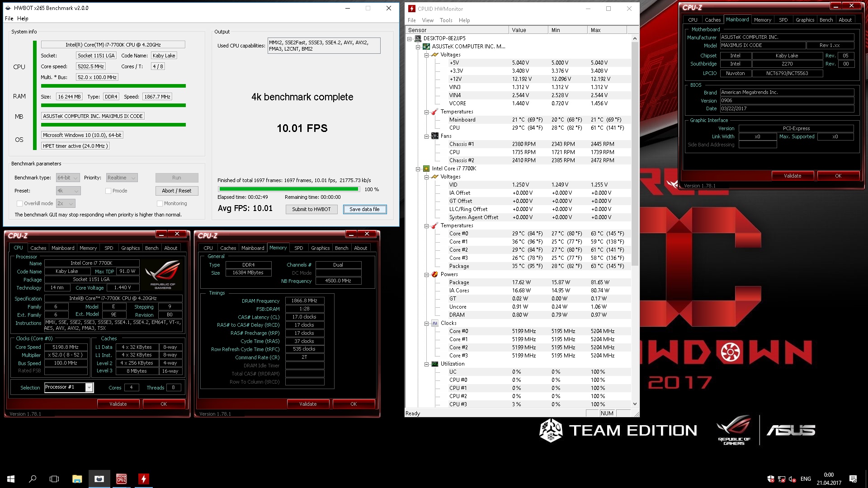Open HWBOT Help menu
The image size is (868, 488).
tap(23, 19)
